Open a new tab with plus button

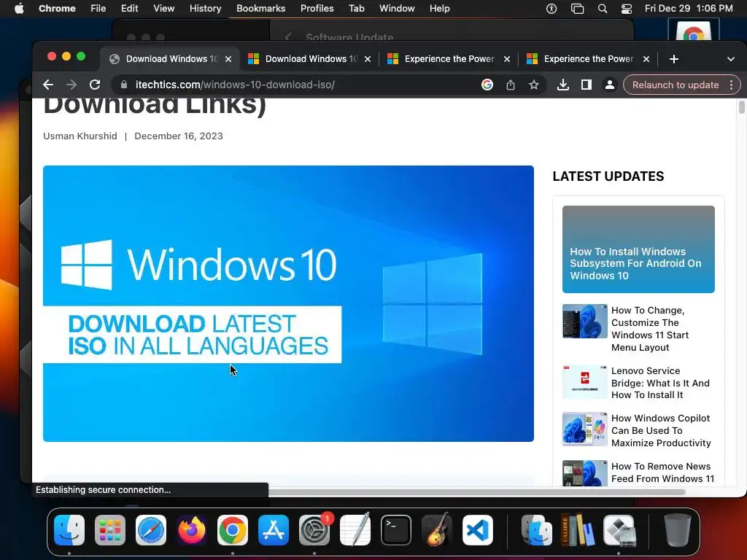pyautogui.click(x=673, y=59)
